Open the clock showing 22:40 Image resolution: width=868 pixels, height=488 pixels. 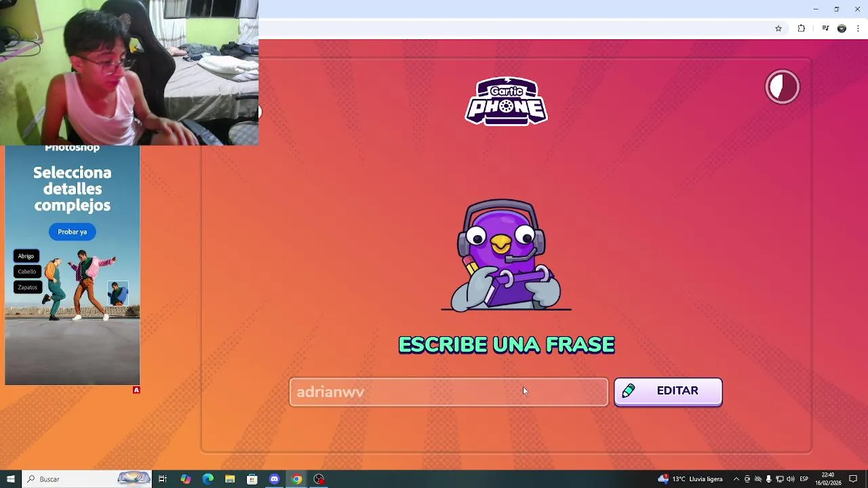click(828, 479)
